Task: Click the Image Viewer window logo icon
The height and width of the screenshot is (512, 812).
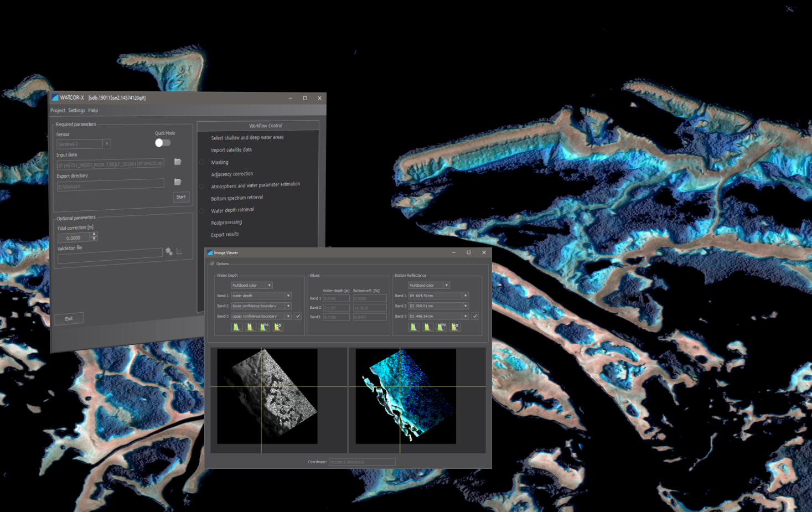Action: [x=210, y=252]
